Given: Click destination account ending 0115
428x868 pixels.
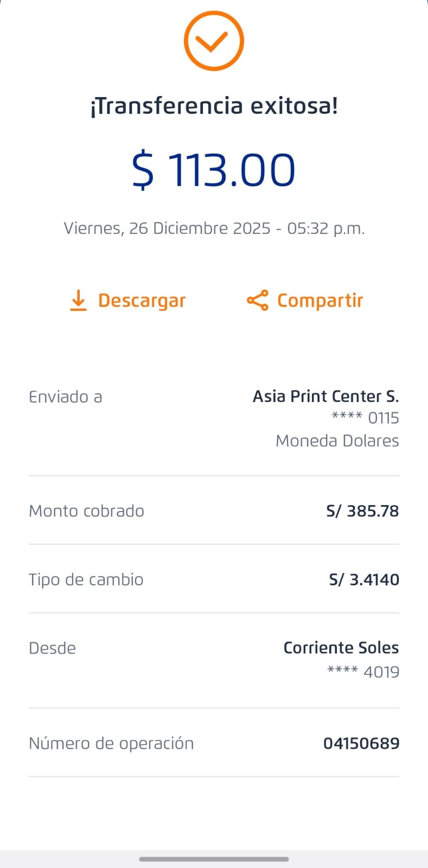Looking at the screenshot, I should click(x=365, y=418).
